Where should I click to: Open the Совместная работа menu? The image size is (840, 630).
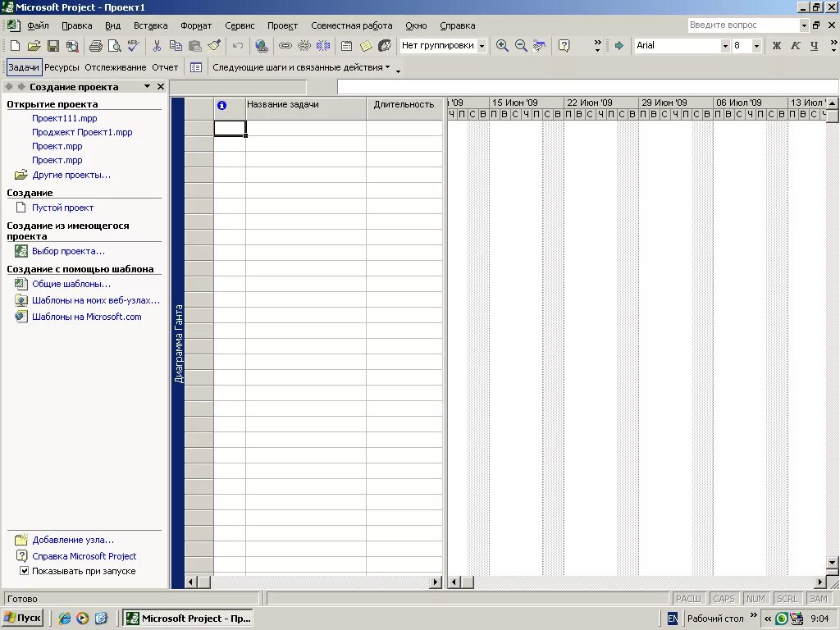coord(351,25)
